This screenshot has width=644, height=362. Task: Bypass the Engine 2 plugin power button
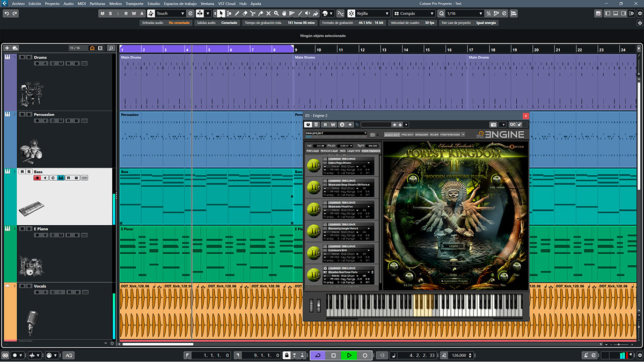308,124
